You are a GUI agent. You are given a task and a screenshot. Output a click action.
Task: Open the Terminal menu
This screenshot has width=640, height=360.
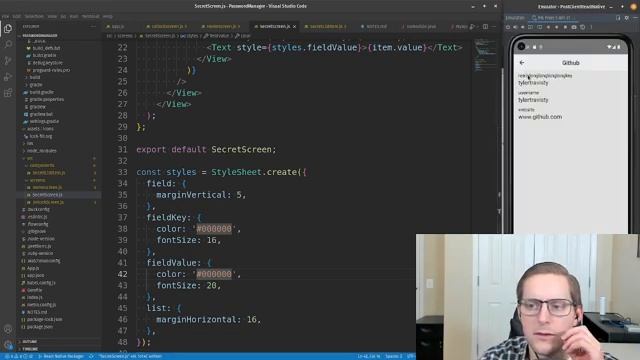tap(91, 16)
